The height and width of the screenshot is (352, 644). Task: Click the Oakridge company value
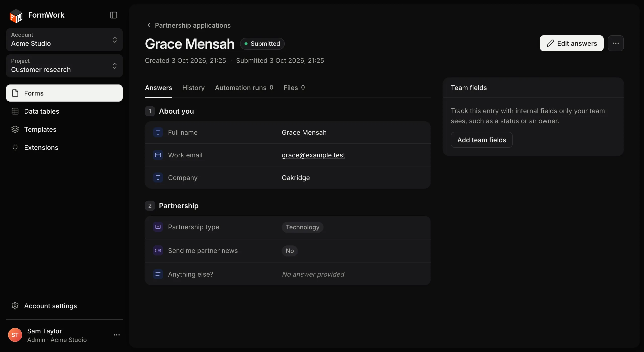[x=296, y=178]
